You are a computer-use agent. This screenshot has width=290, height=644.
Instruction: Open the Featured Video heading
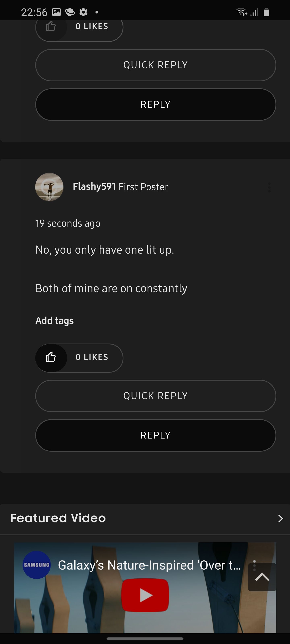(58, 518)
